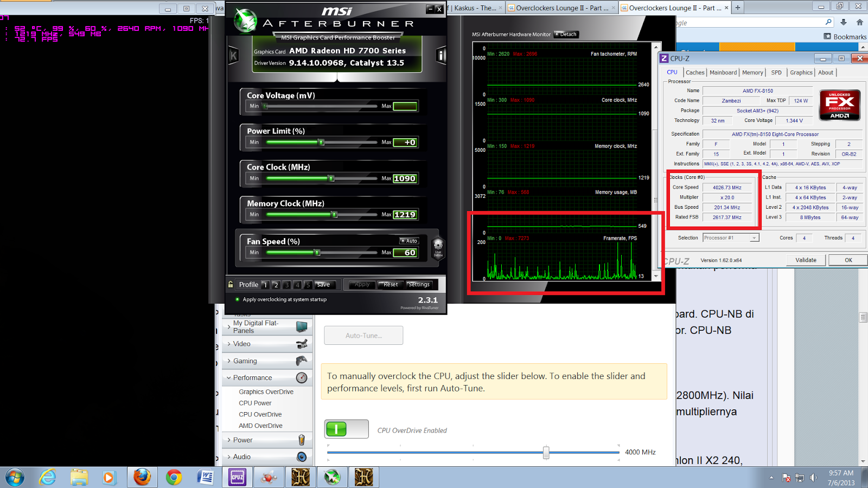Click the Afterburner Reset button

pyautogui.click(x=390, y=284)
